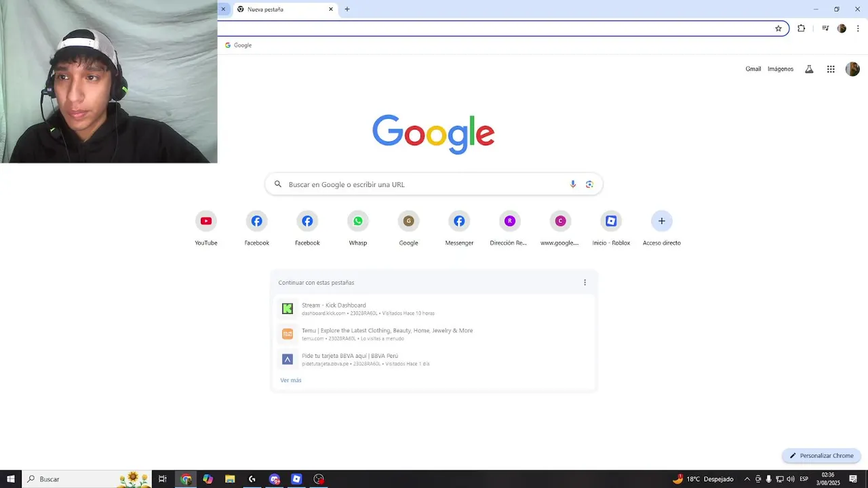
Task: Open the Chrome profile avatar in toolbar
Action: pyautogui.click(x=842, y=28)
